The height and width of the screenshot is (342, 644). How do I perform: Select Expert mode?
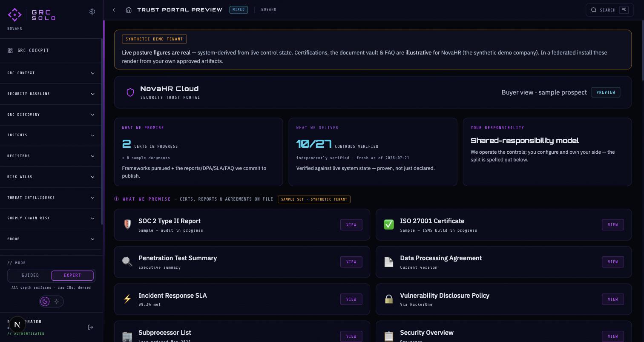[x=72, y=276]
